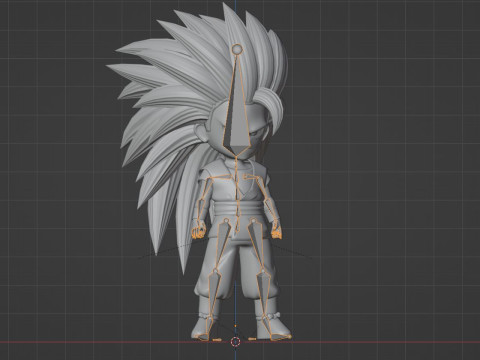
Task: Select the upper arm bone on the viewer's left
Action: pyautogui.click(x=205, y=189)
